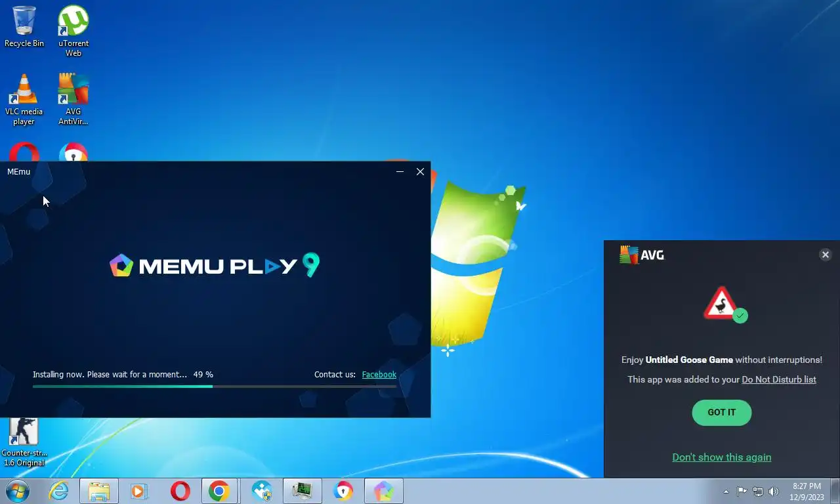The width and height of the screenshot is (840, 504).
Task: Open the VLC media player desktop shortcut
Action: point(24,99)
